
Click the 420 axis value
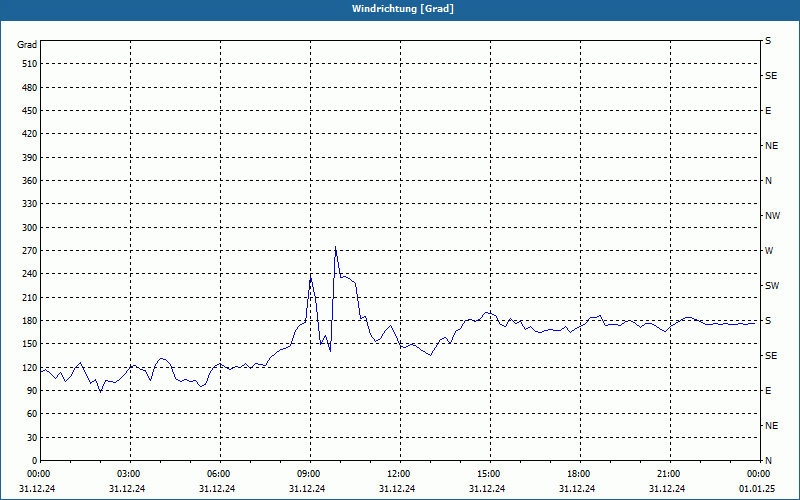[x=30, y=134]
